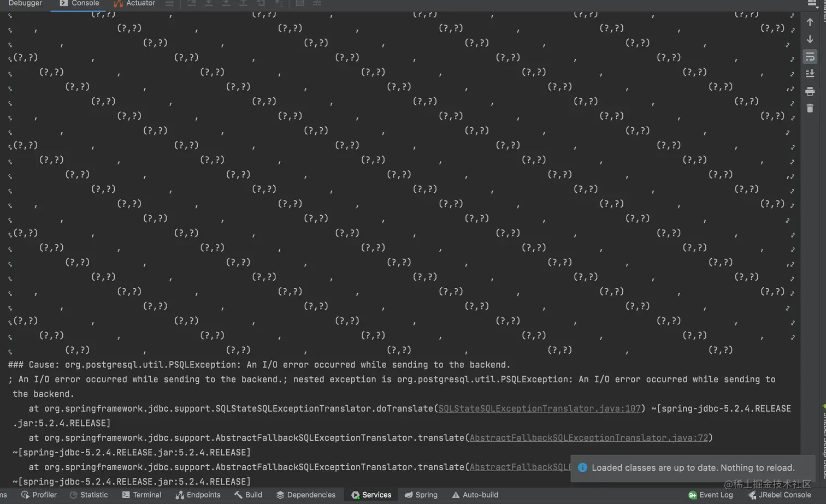Click the Auto-build warning triangle icon
The width and height of the screenshot is (826, 504).
coord(456,495)
